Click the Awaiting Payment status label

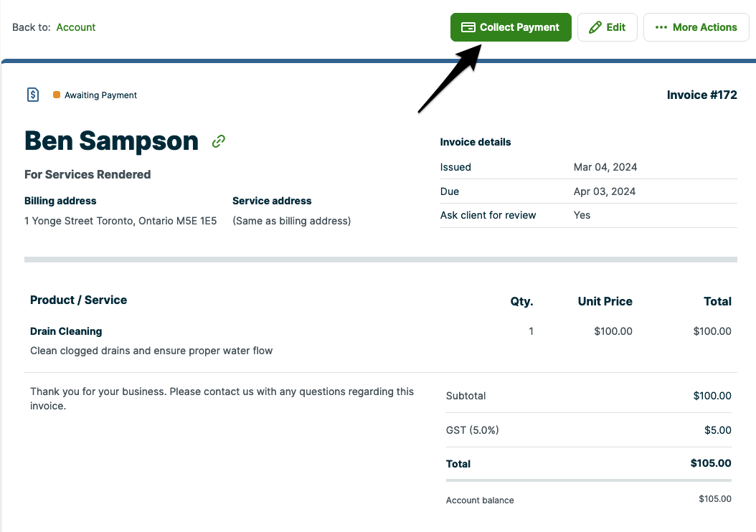click(x=101, y=95)
